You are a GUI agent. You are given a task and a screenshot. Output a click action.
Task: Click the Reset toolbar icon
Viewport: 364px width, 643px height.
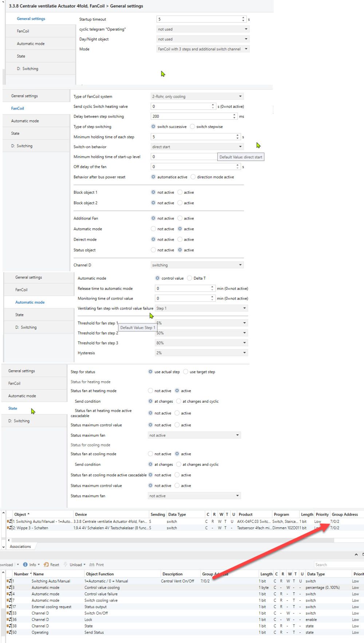(46, 565)
